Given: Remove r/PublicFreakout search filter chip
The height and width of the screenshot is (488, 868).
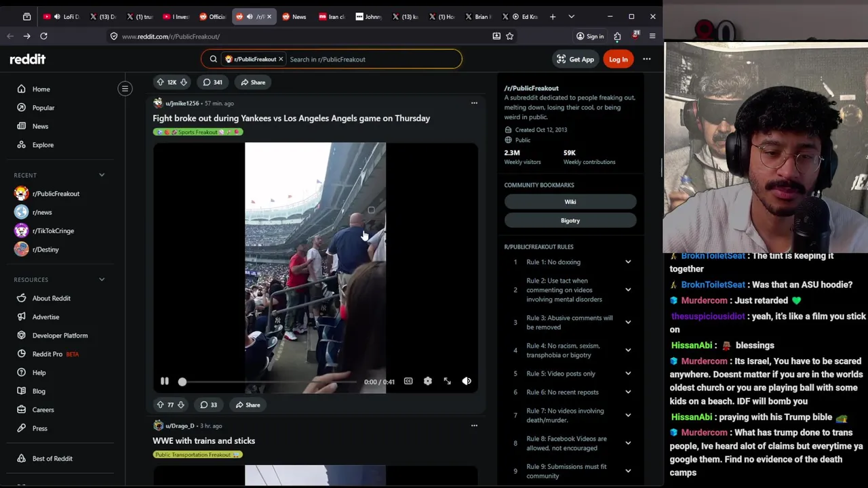Looking at the screenshot, I should click(x=281, y=60).
